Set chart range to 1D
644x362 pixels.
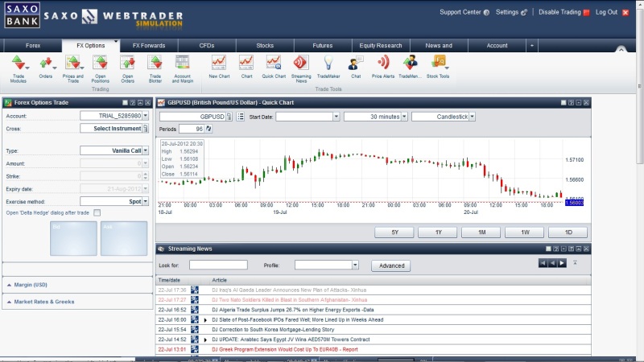pyautogui.click(x=568, y=232)
